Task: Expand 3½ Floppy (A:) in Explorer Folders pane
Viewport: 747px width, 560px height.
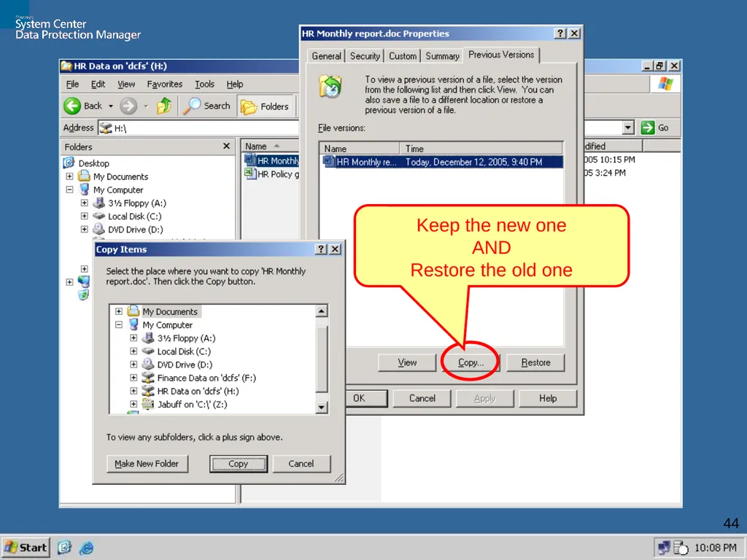Action: (85, 203)
